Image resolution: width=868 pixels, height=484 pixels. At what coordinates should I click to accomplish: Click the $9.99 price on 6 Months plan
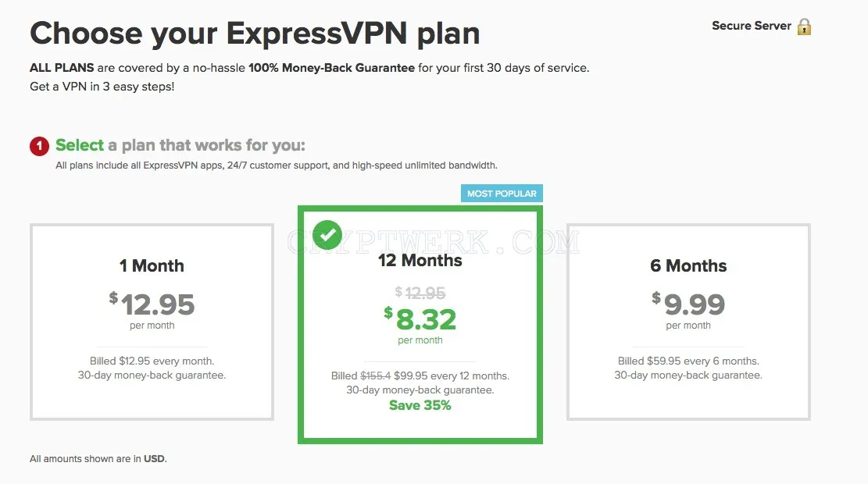click(688, 304)
